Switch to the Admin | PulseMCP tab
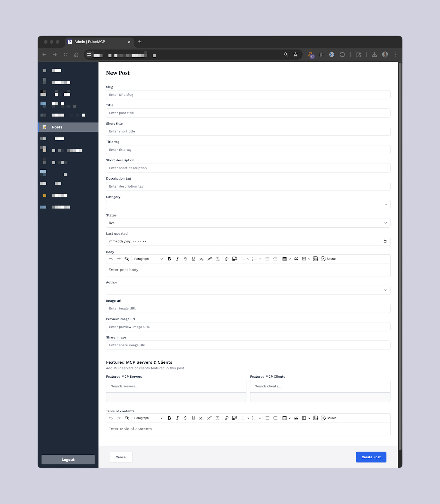440x504 pixels. tap(99, 42)
